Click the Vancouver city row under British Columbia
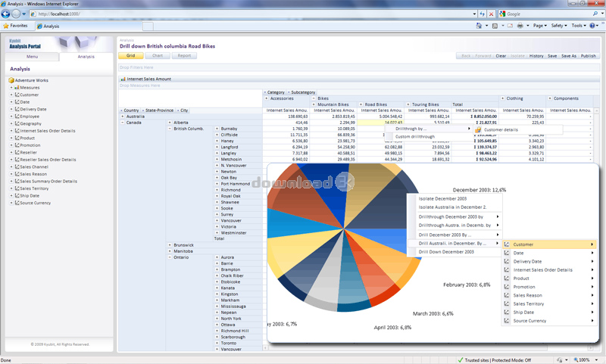The width and height of the screenshot is (606, 364). [x=231, y=221]
